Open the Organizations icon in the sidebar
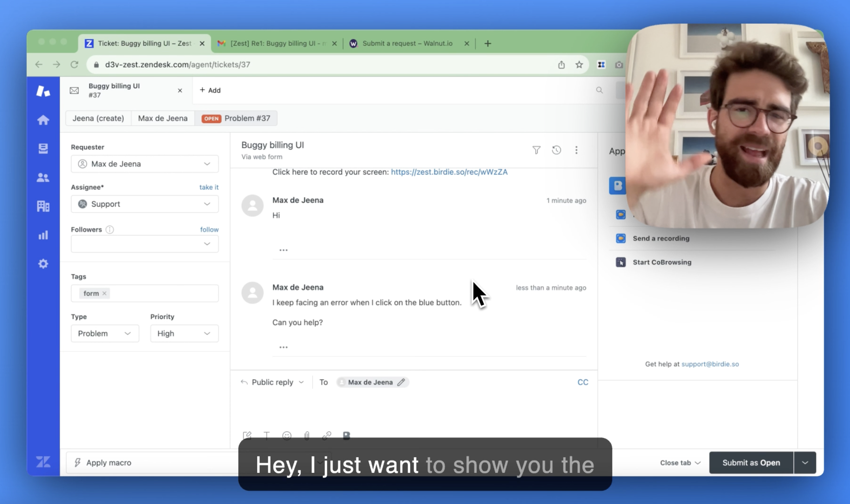The image size is (850, 504). (43, 206)
